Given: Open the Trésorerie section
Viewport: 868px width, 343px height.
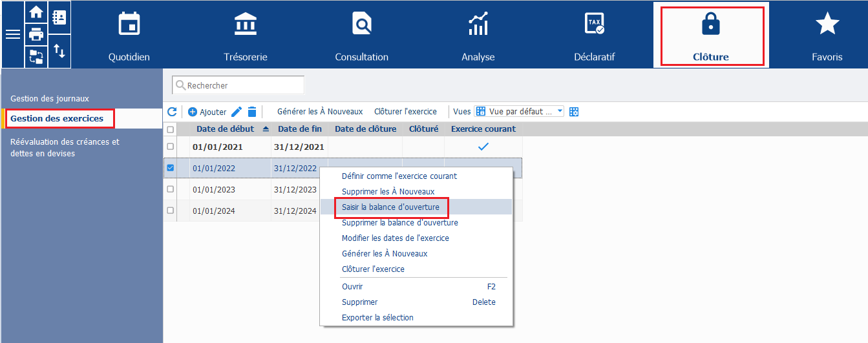Looking at the screenshot, I should point(246,35).
